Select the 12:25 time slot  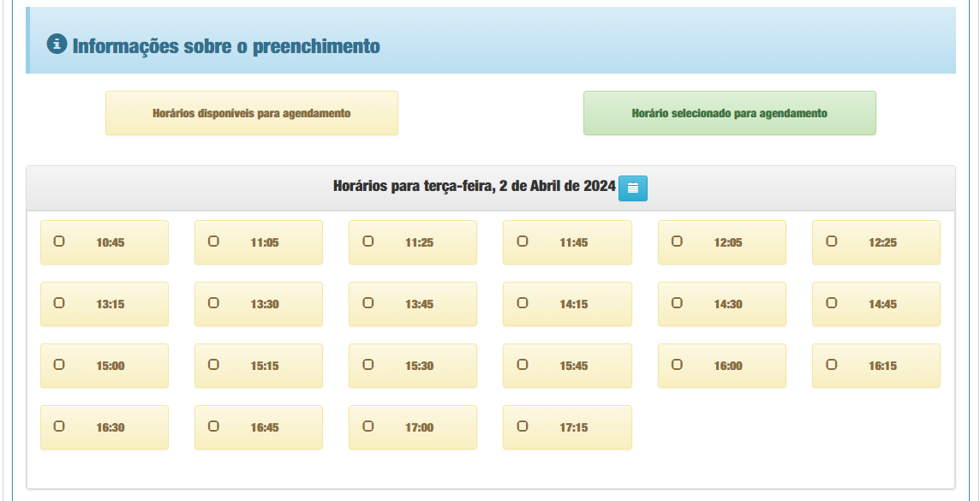[x=831, y=242]
